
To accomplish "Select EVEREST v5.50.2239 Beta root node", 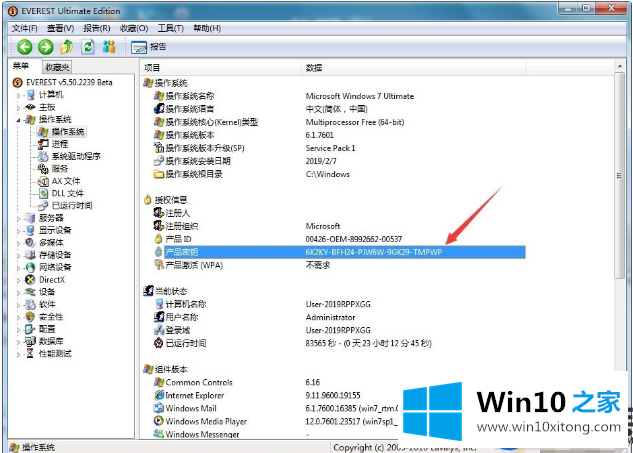I will (63, 82).
